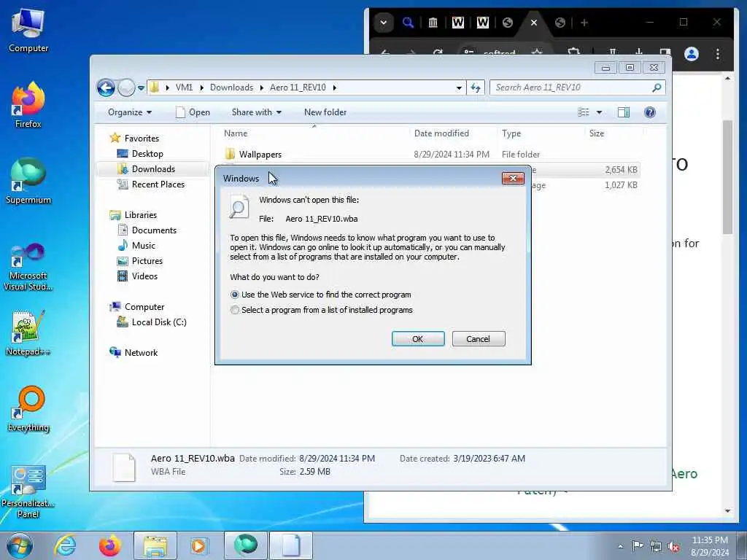Click Downloads in the address breadcrumb
The image size is (747, 560).
231,87
